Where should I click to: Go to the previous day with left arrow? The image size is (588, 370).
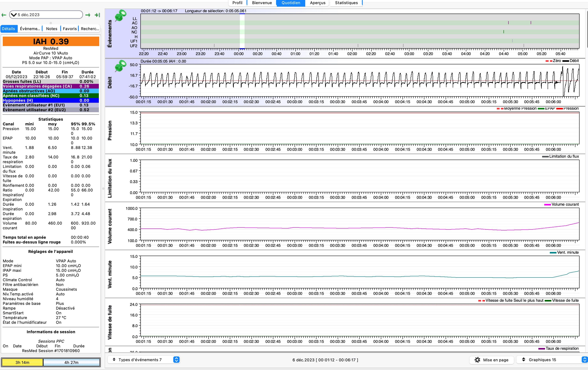4,15
